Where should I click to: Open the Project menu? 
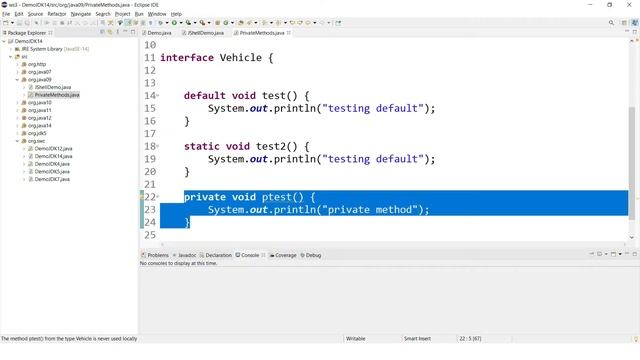[122, 14]
